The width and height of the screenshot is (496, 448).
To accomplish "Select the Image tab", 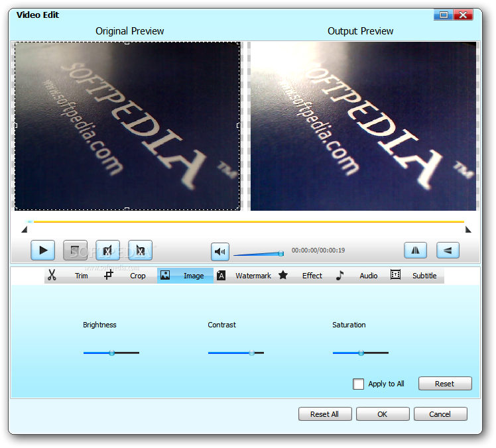I will pos(186,276).
